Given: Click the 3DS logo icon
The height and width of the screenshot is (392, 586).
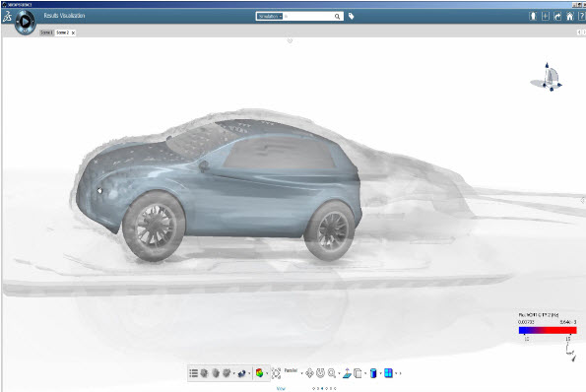Looking at the screenshot, I should (7, 17).
